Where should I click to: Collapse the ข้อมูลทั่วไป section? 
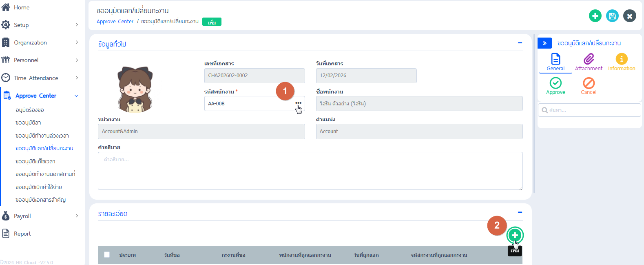point(520,43)
